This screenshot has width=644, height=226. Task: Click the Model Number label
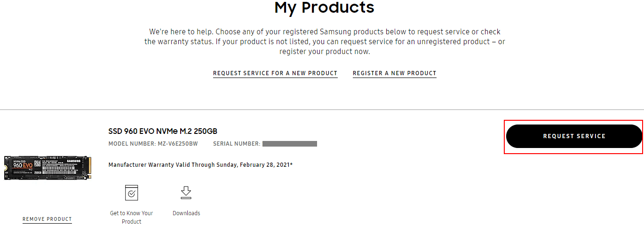(x=132, y=144)
